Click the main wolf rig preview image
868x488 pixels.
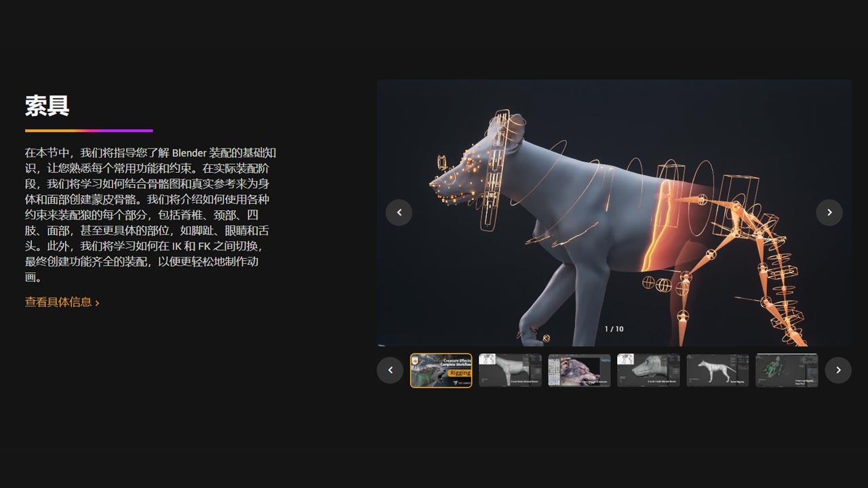pyautogui.click(x=614, y=213)
